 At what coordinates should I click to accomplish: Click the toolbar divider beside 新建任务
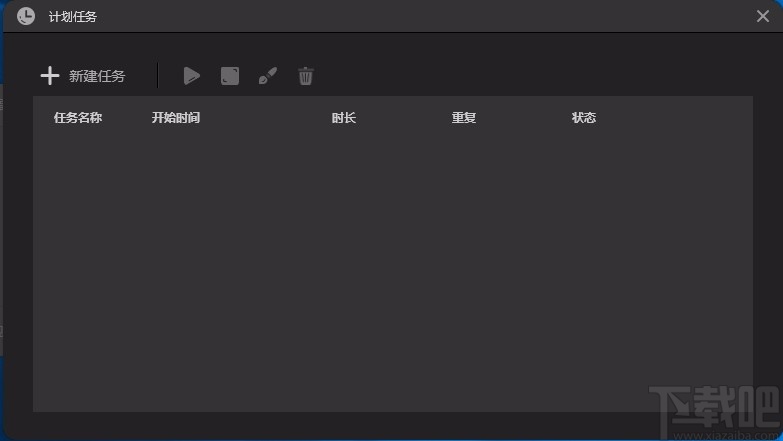pos(158,75)
